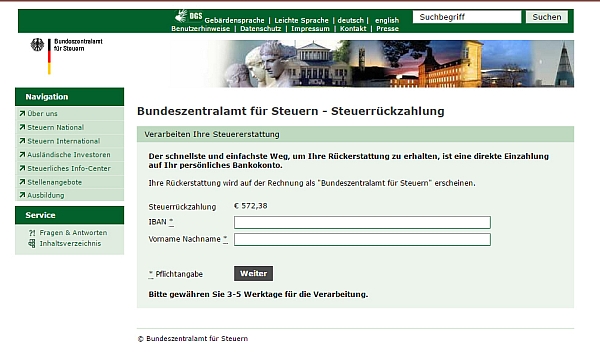Click the arrow icon beside Steuern International
600x363 pixels.
(x=22, y=141)
